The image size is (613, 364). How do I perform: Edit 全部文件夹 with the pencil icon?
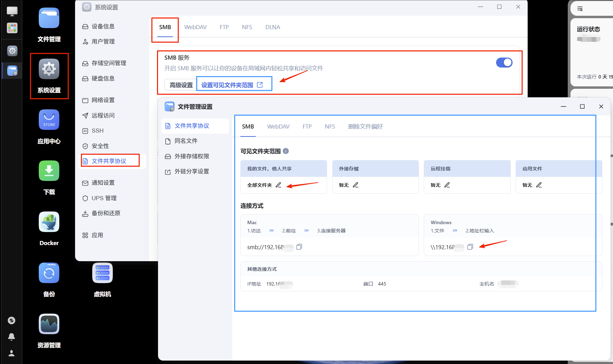[278, 185]
